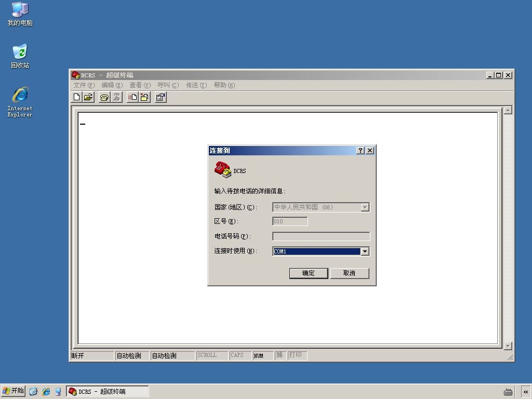Click the third quick launch icon
532x399 pixels.
coord(58,392)
